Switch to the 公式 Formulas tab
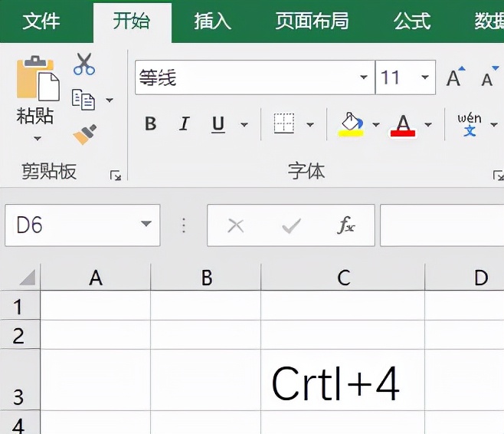This screenshot has height=434, width=504. [x=412, y=21]
